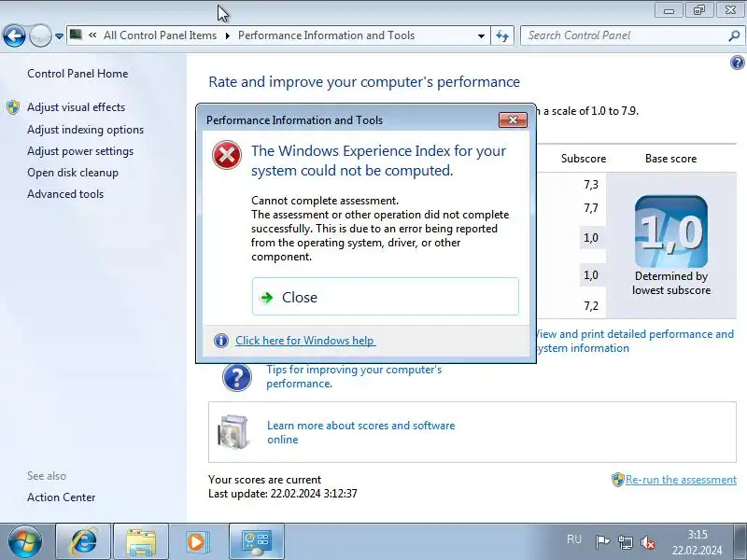Expand the arrow after All Control Panel Items

(227, 35)
